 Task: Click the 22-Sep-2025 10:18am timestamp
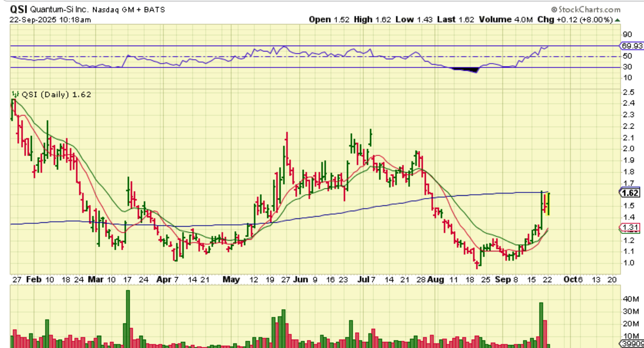point(50,20)
